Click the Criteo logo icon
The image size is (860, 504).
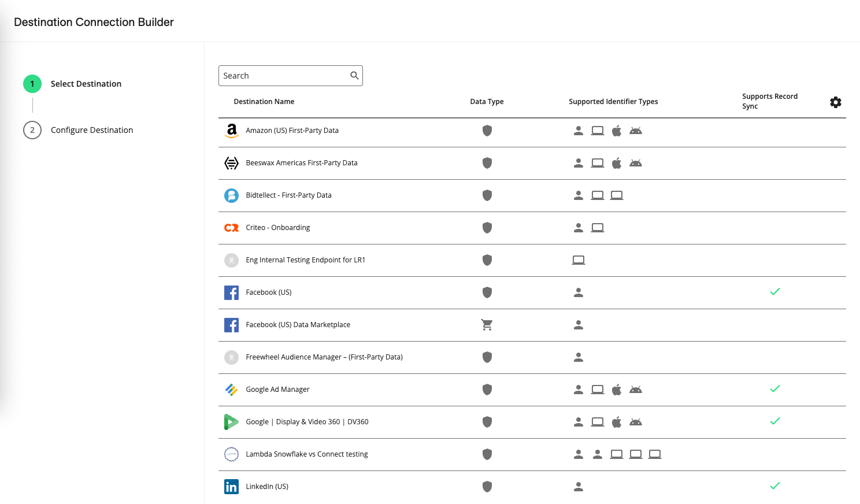point(231,228)
